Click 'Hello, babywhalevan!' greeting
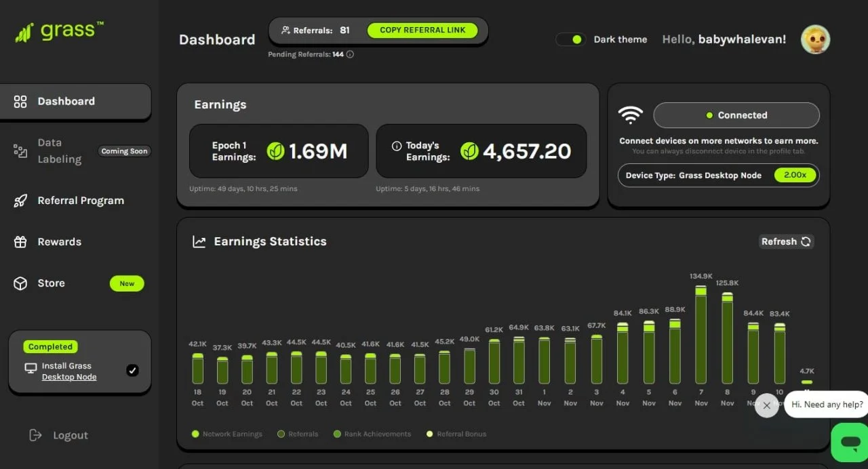868x469 pixels. click(x=724, y=39)
